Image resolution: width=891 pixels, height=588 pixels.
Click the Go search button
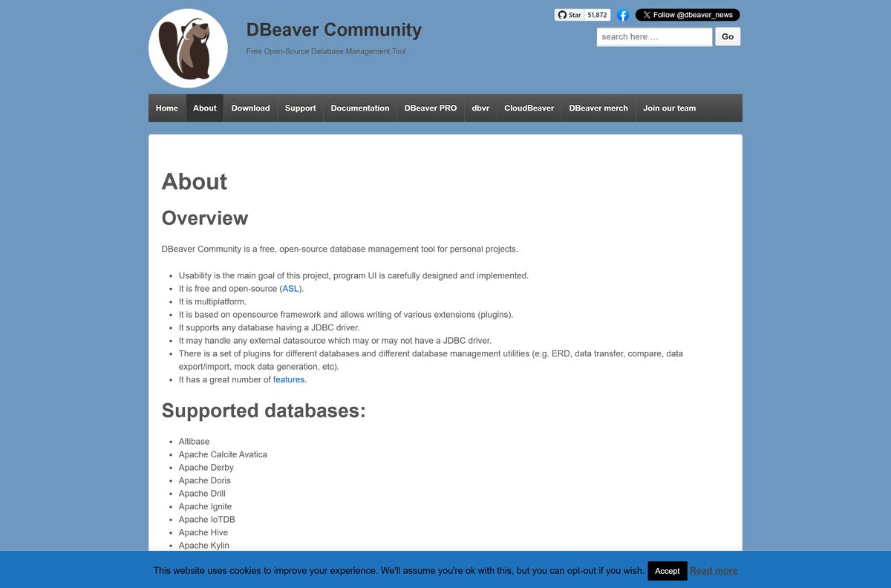728,36
